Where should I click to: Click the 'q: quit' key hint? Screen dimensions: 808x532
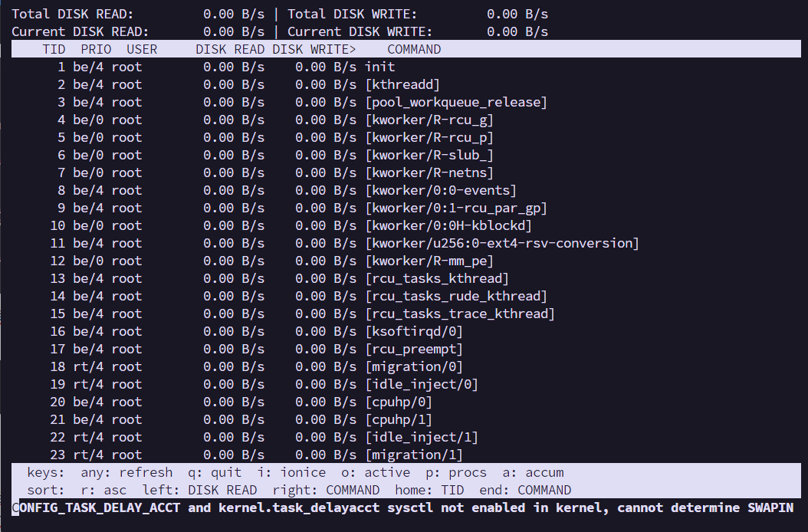(215, 473)
